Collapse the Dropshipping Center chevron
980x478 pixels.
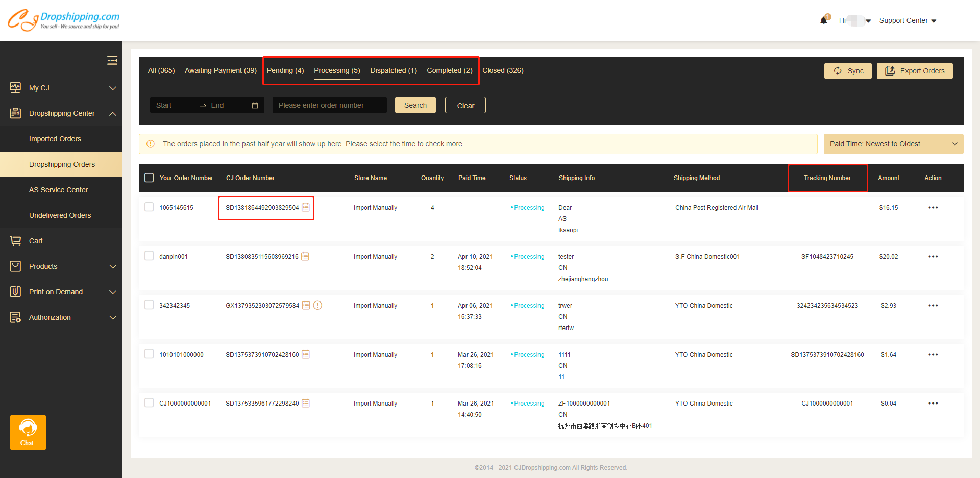pos(113,113)
